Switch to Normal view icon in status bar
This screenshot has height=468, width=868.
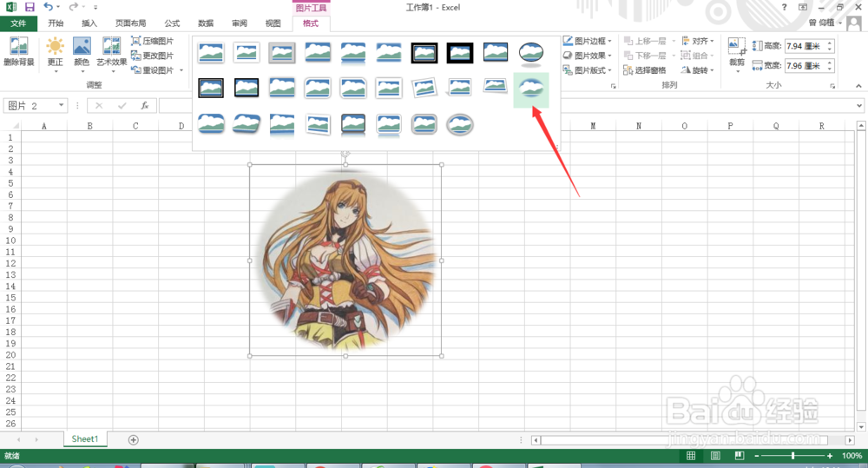coord(691,456)
